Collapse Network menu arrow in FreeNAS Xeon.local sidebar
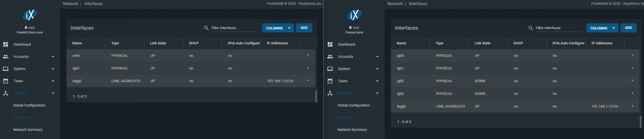 click(53, 93)
